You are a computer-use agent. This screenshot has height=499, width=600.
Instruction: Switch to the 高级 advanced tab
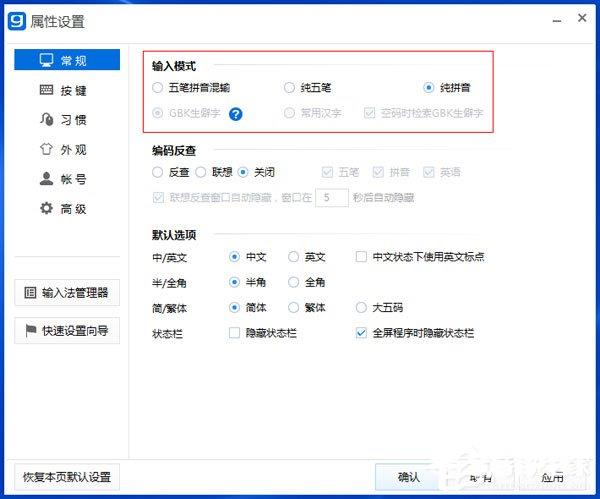pyautogui.click(x=64, y=209)
